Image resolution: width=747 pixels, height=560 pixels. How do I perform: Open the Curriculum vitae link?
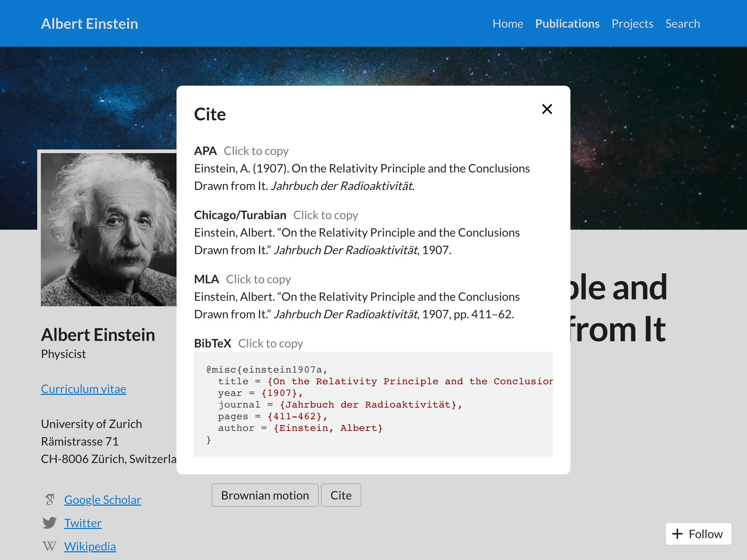point(84,389)
